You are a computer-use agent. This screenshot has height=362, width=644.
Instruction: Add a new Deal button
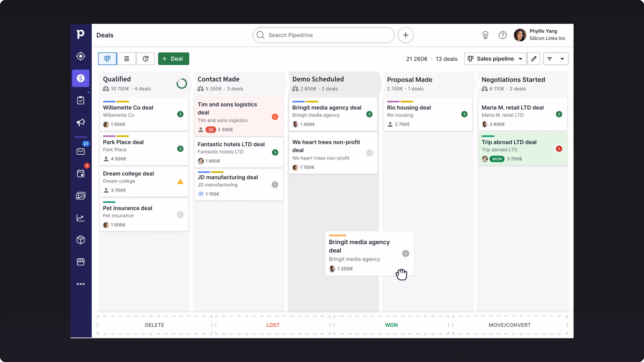[x=174, y=59]
